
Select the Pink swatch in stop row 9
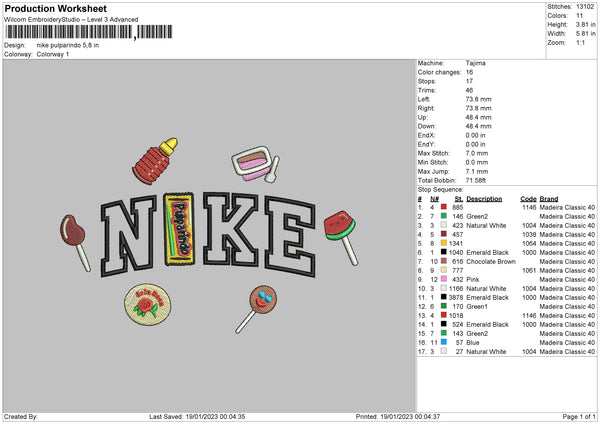443,279
